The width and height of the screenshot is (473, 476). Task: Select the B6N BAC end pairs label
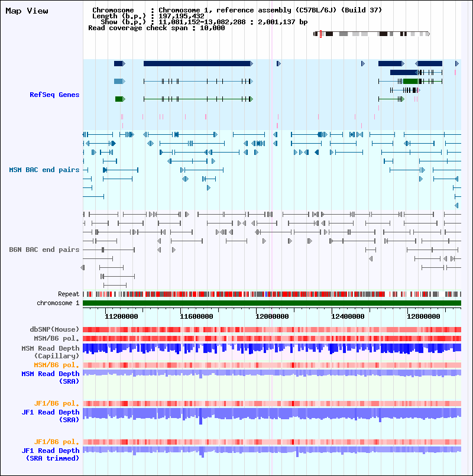click(44, 250)
